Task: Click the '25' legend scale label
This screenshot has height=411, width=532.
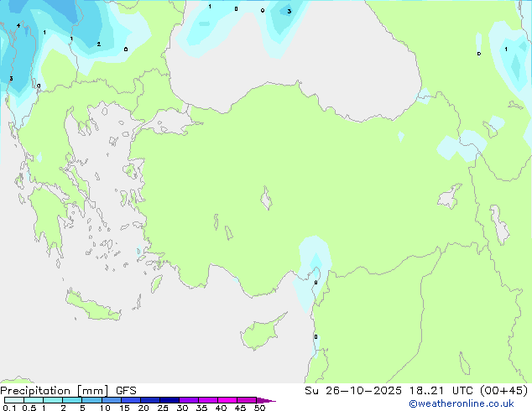Action: [x=163, y=408]
